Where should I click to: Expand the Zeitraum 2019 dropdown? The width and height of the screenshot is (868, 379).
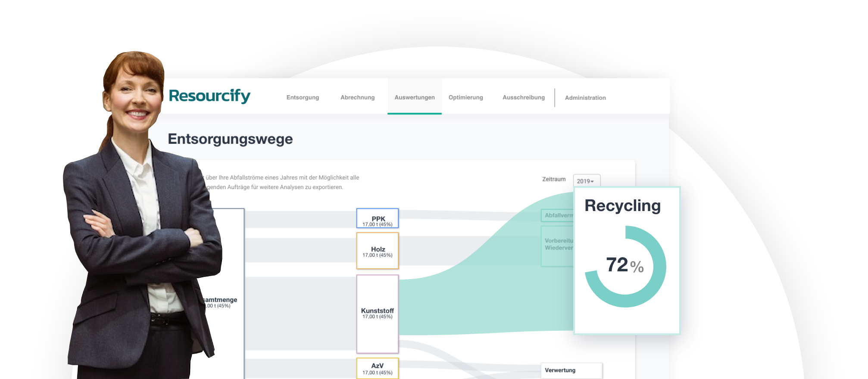pos(586,181)
